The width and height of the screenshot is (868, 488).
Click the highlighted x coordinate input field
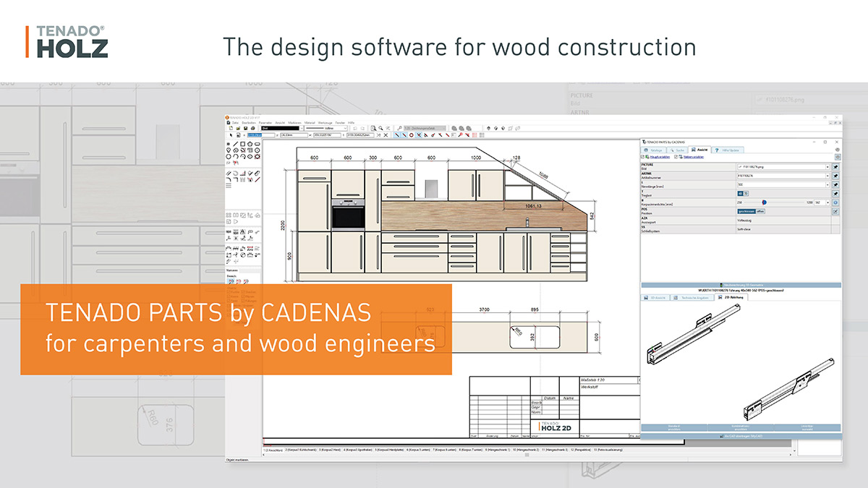click(261, 135)
